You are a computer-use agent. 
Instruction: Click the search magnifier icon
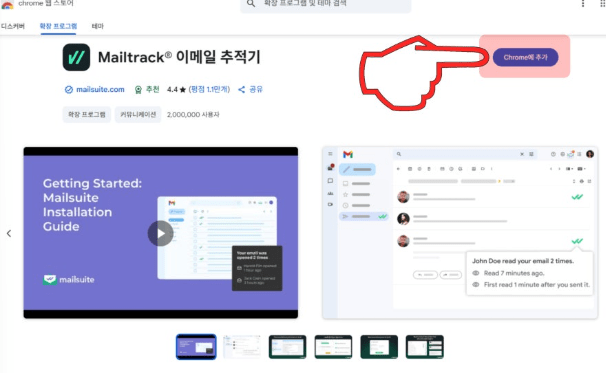tap(251, 3)
